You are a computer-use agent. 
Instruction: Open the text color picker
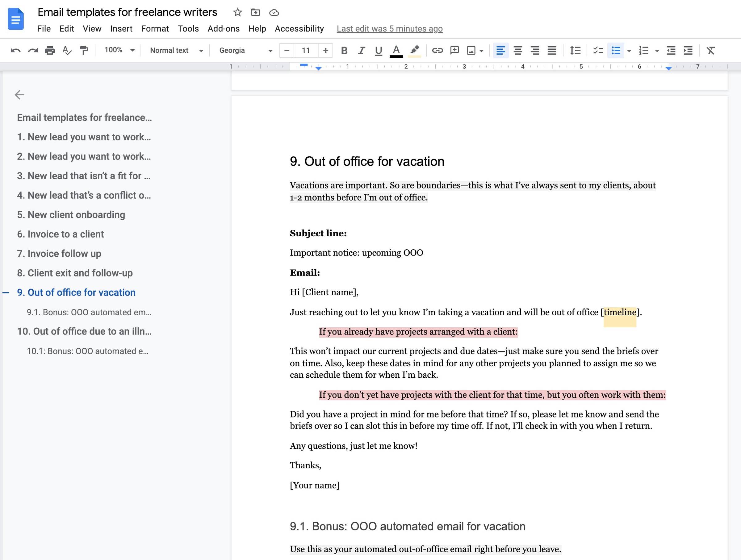click(x=396, y=51)
